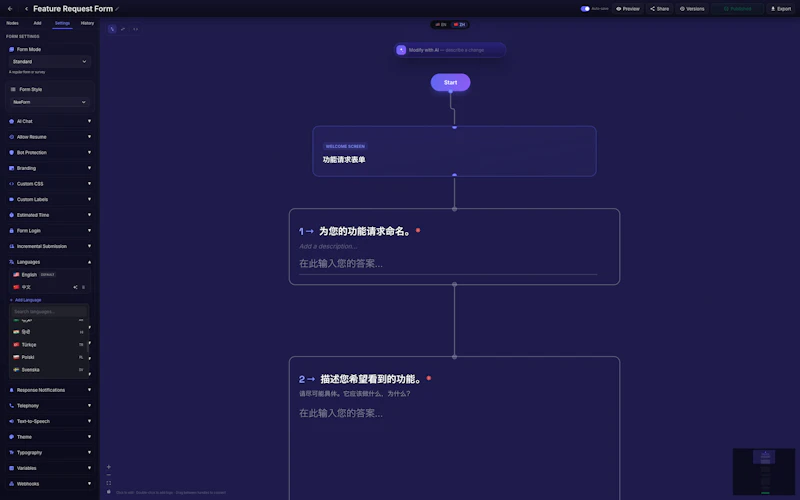Zoom in on the canvas
This screenshot has height=500, width=800.
click(x=108, y=467)
